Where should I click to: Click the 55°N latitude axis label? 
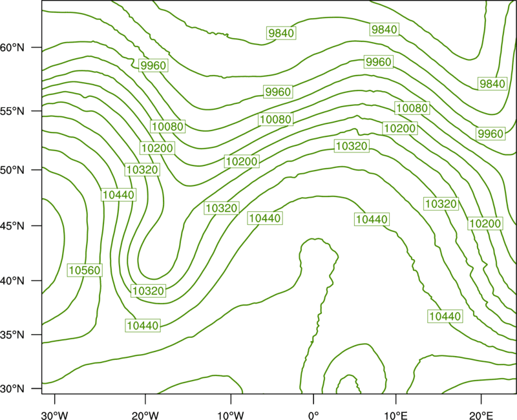click(12, 111)
